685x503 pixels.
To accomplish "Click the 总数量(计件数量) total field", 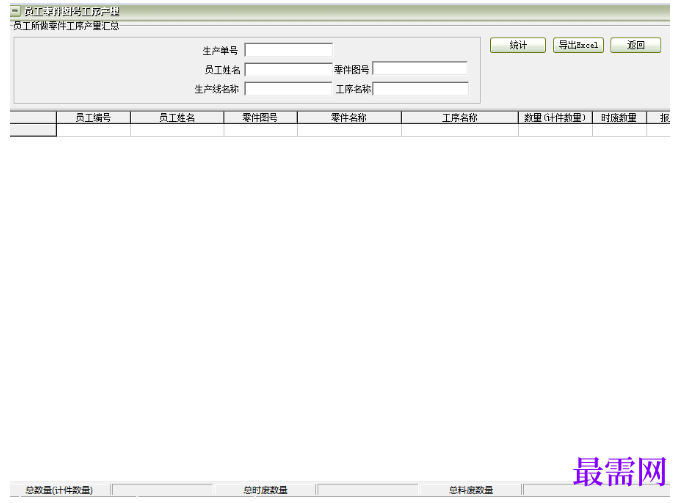I will pyautogui.click(x=163, y=490).
